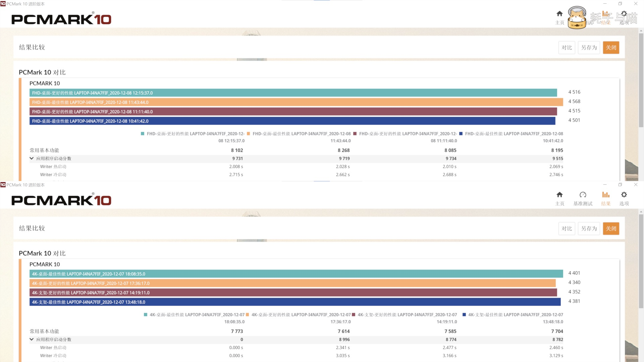Image resolution: width=644 pixels, height=362 pixels.
Task: Select orange bar FHD 11:43:44.0 result
Action: (296, 102)
